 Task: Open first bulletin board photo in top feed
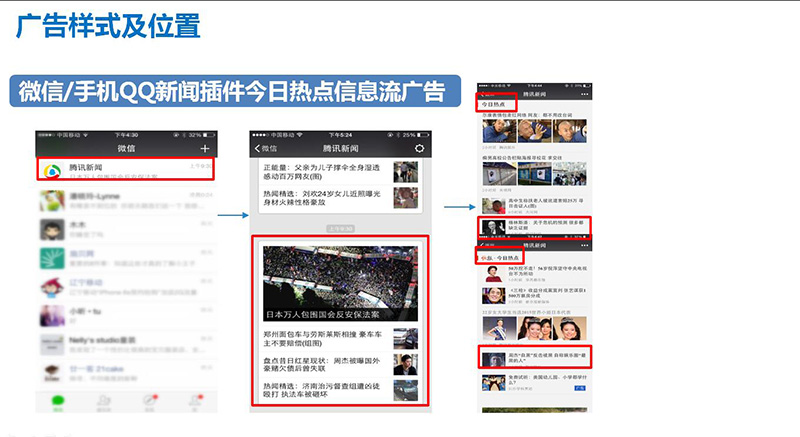(x=499, y=174)
